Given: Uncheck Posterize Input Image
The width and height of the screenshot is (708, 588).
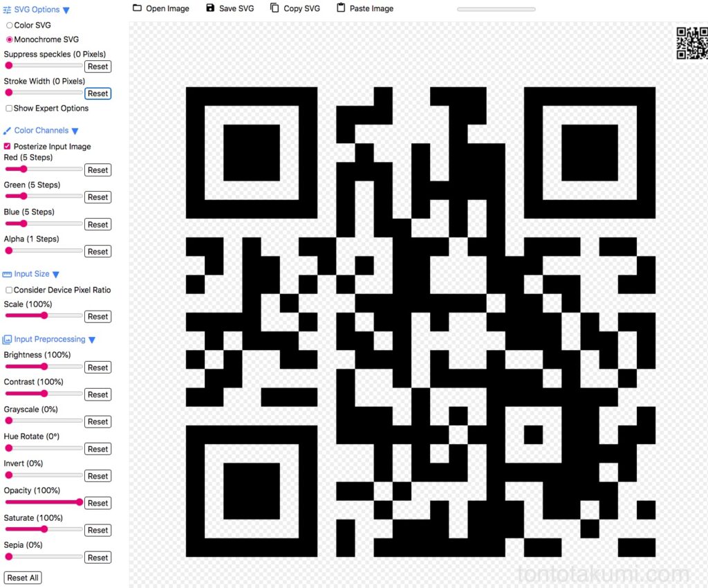Looking at the screenshot, I should (x=6, y=146).
